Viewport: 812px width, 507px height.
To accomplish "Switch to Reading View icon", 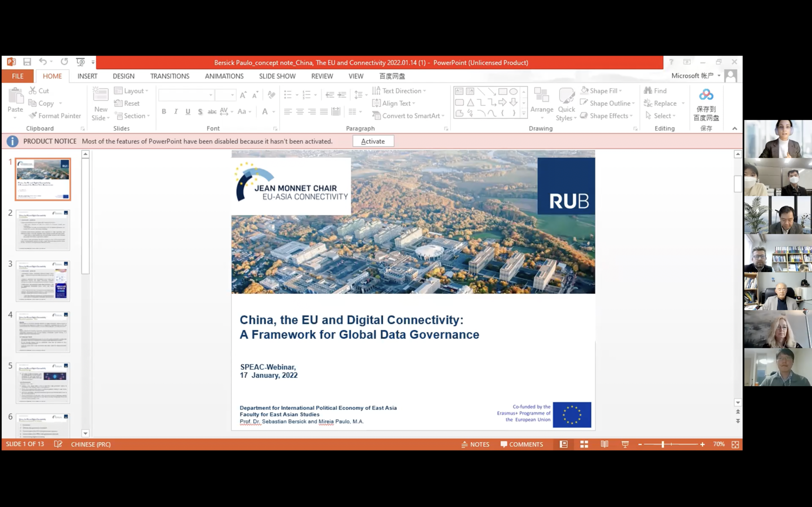I will pos(604,444).
